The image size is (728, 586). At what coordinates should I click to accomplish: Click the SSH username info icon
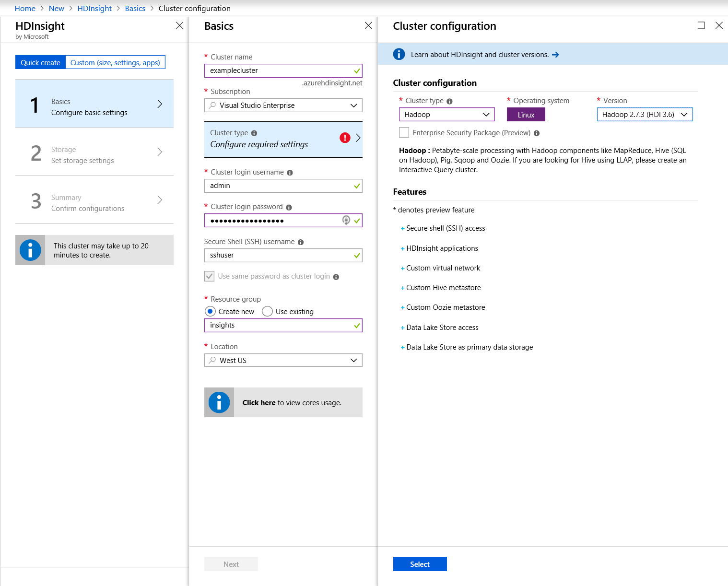(301, 242)
